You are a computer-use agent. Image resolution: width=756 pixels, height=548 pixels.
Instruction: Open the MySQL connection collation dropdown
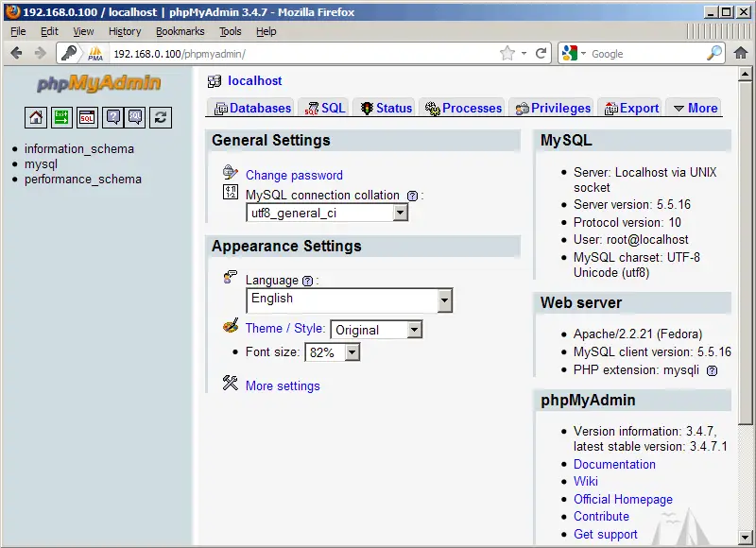coord(327,213)
